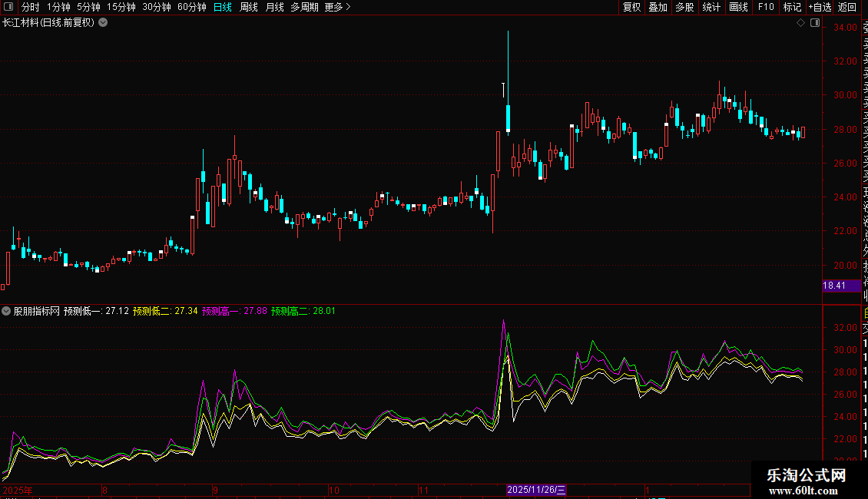Click the 28.00 price label on main chart axis

click(x=845, y=130)
